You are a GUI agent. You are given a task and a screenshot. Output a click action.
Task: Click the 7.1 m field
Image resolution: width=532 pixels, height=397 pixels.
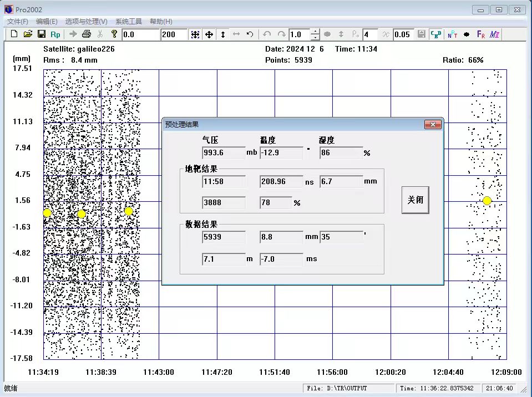tap(224, 259)
